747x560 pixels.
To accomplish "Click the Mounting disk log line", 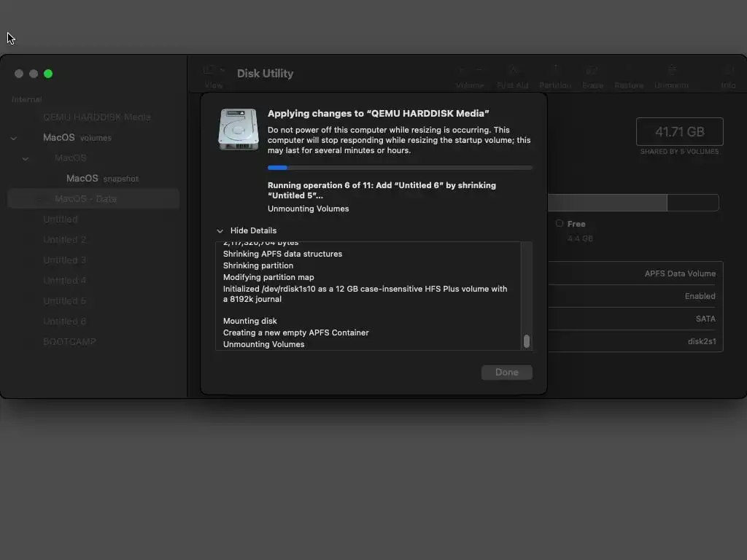I will [x=250, y=322].
